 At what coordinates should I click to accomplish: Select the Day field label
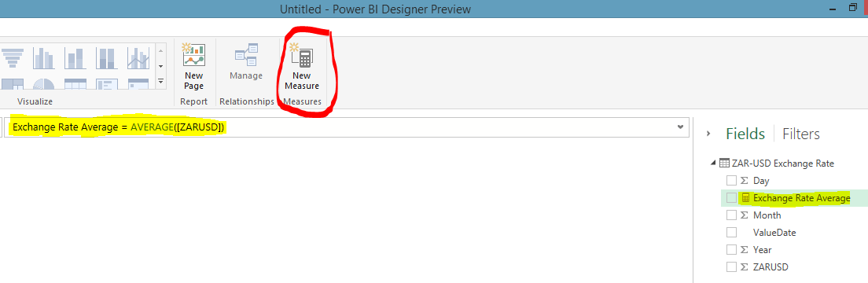pos(761,181)
